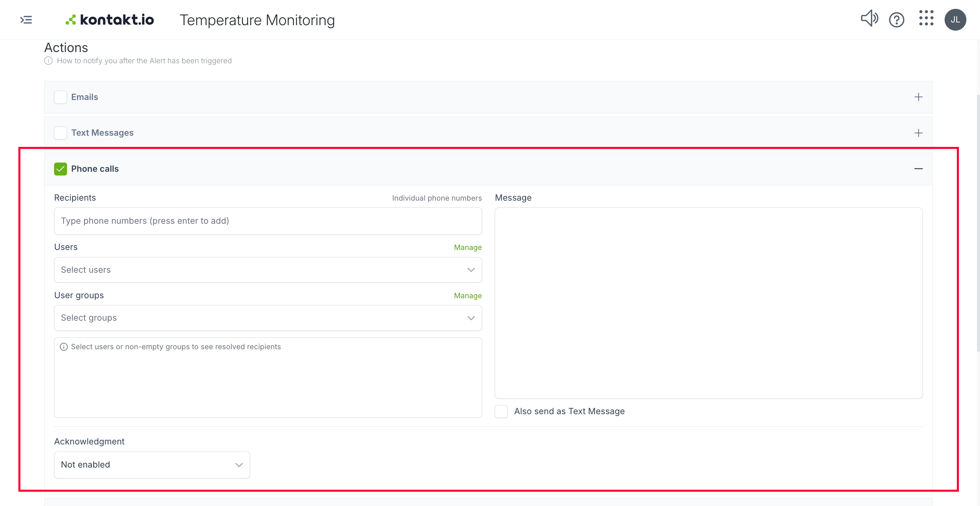Click the info icon for resolved recipients
The width and height of the screenshot is (980, 506).
coord(64,347)
